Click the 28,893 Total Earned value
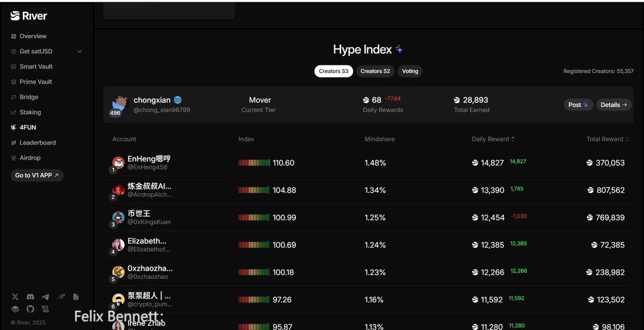 pos(475,100)
